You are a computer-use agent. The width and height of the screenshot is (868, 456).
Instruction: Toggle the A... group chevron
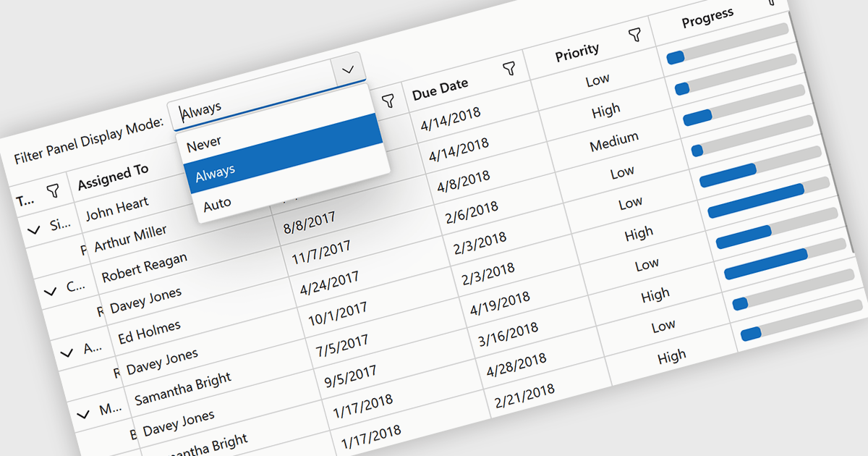[67, 352]
